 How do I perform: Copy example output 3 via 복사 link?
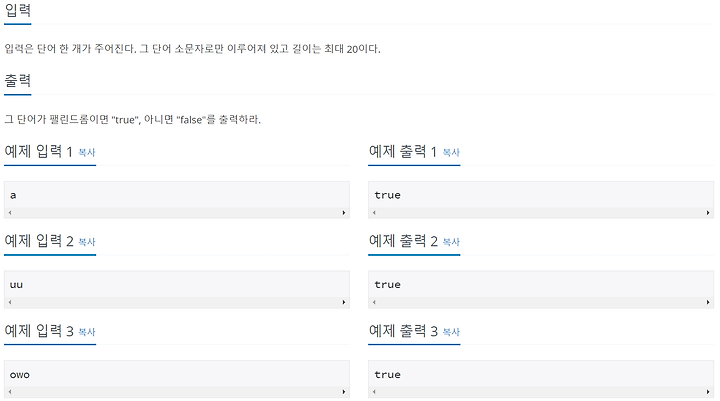451,332
